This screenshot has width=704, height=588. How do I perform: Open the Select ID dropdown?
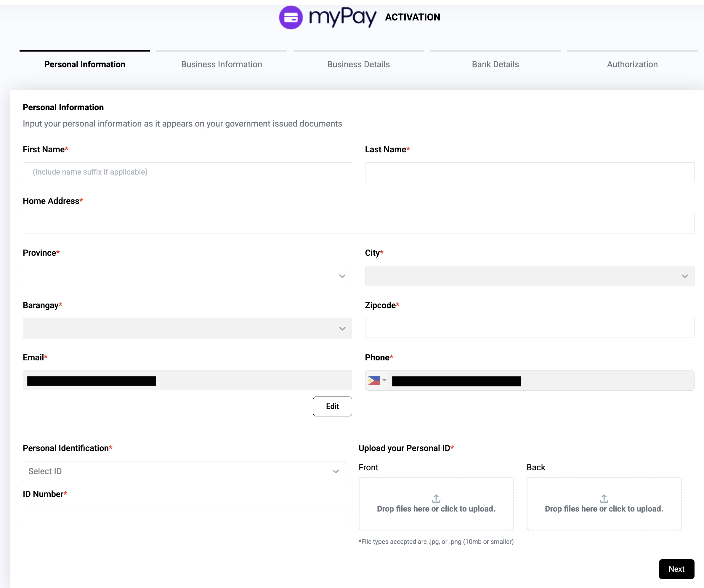(184, 471)
